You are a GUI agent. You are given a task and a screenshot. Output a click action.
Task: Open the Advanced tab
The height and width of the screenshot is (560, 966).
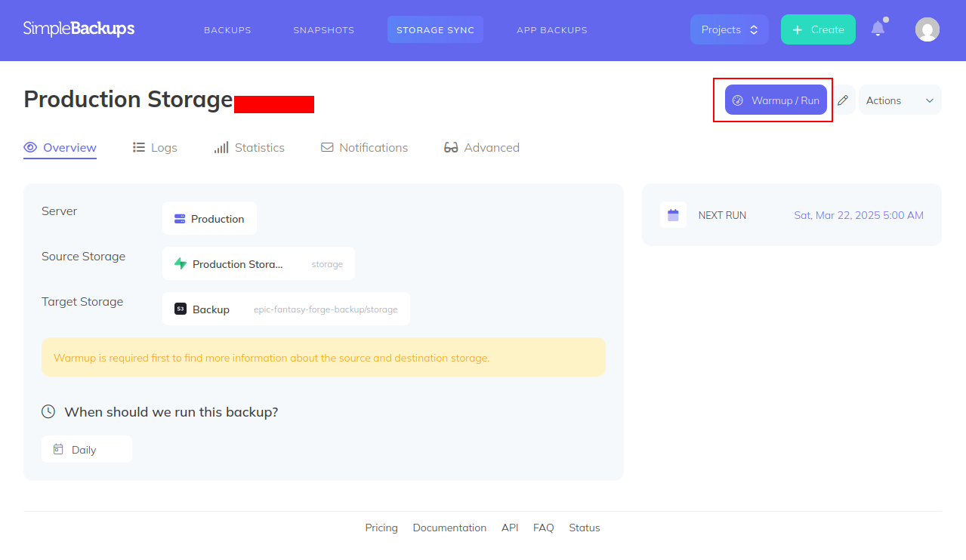(482, 148)
